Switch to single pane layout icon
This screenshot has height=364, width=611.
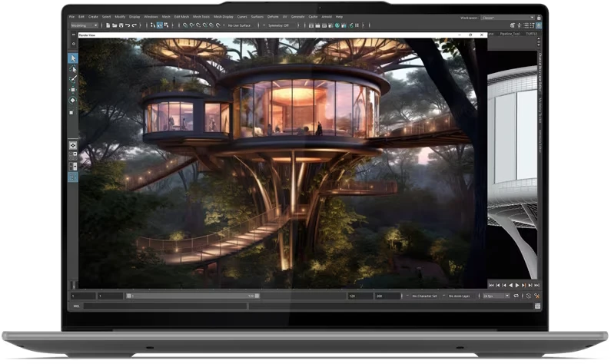73,144
